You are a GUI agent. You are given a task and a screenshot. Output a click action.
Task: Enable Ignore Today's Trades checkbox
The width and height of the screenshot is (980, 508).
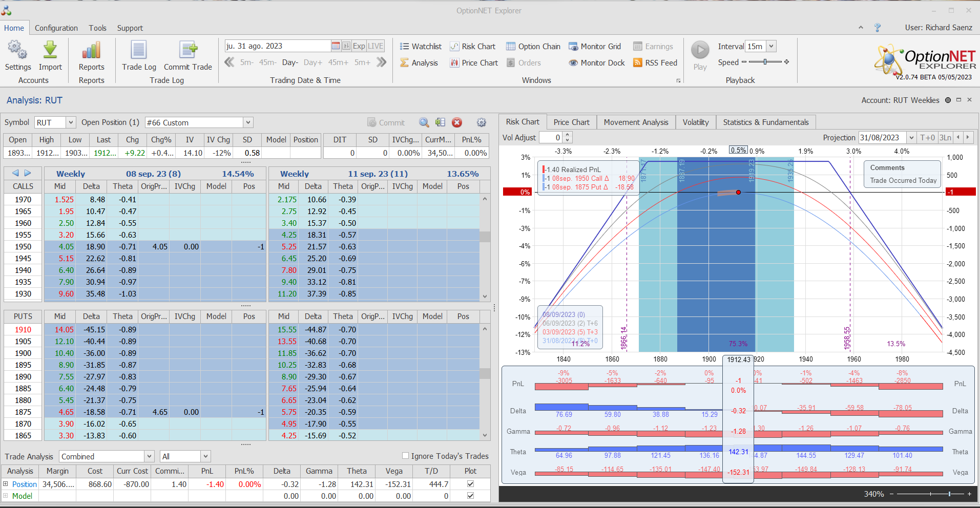tap(406, 456)
